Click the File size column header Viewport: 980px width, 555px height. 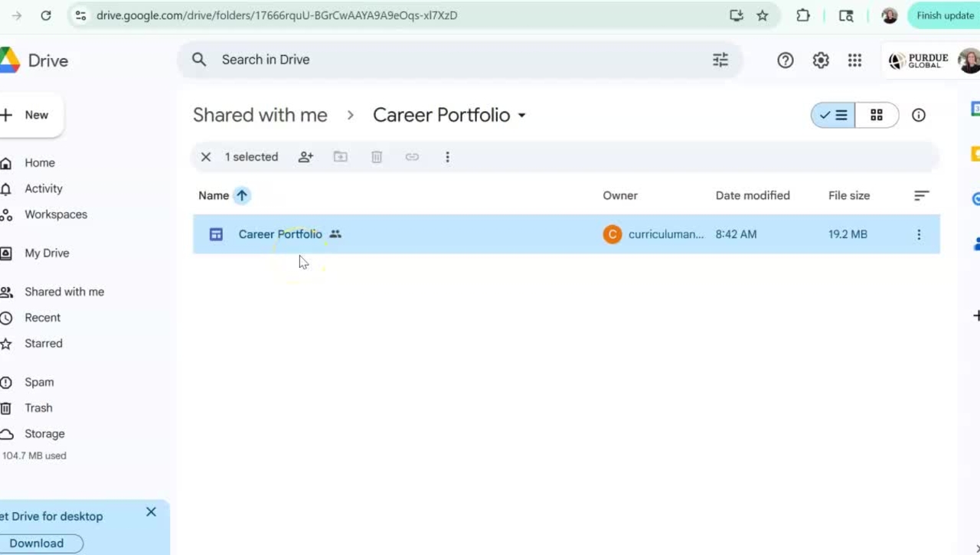click(849, 195)
